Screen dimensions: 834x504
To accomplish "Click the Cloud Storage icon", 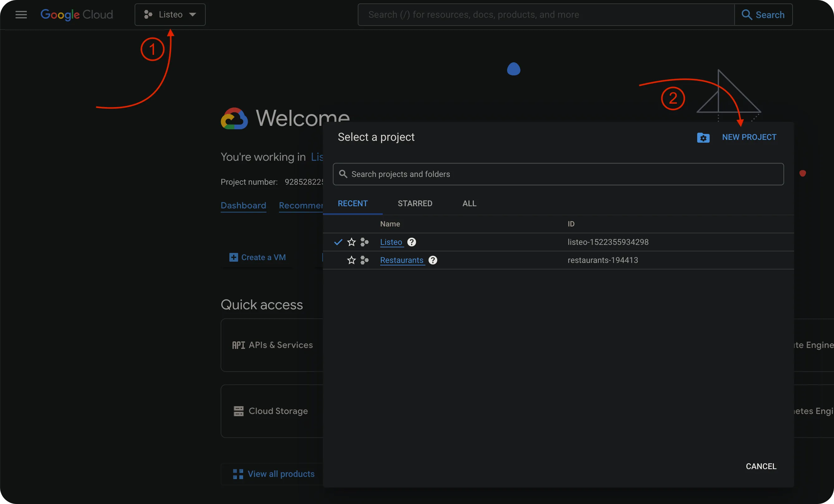I will 238,411.
